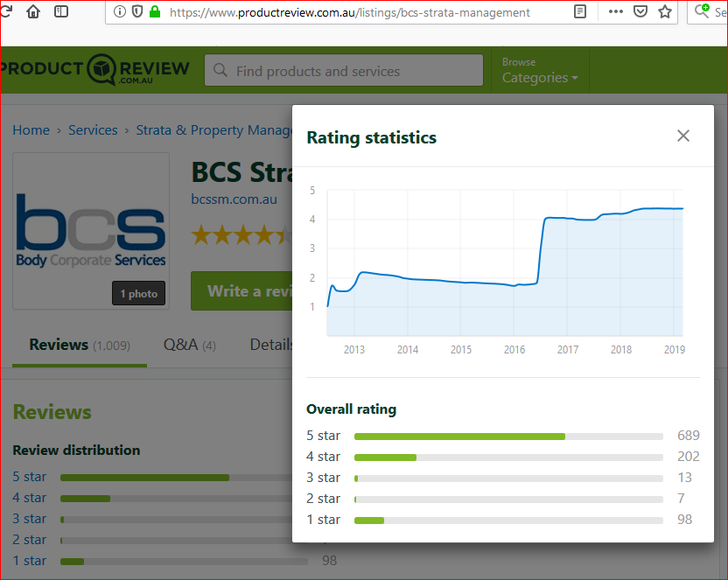Click the ProductReview.com.au logo
Viewport: 728px width, 580px height.
[x=94, y=70]
